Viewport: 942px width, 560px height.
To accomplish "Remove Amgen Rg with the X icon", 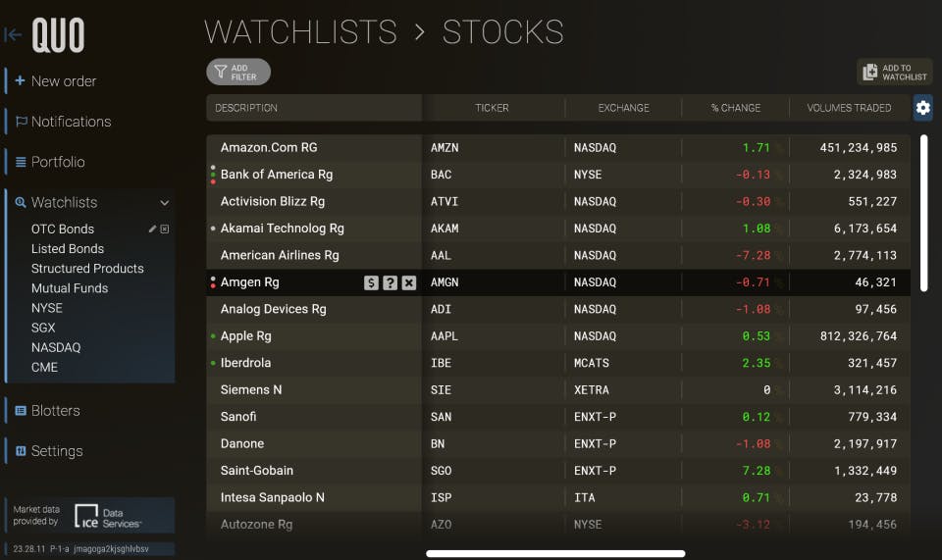I will (x=408, y=282).
